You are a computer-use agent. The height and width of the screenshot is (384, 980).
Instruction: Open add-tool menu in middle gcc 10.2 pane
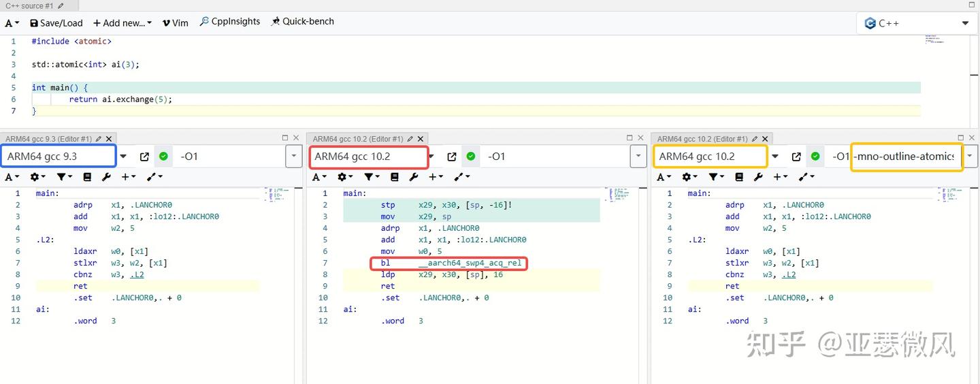tap(462, 177)
